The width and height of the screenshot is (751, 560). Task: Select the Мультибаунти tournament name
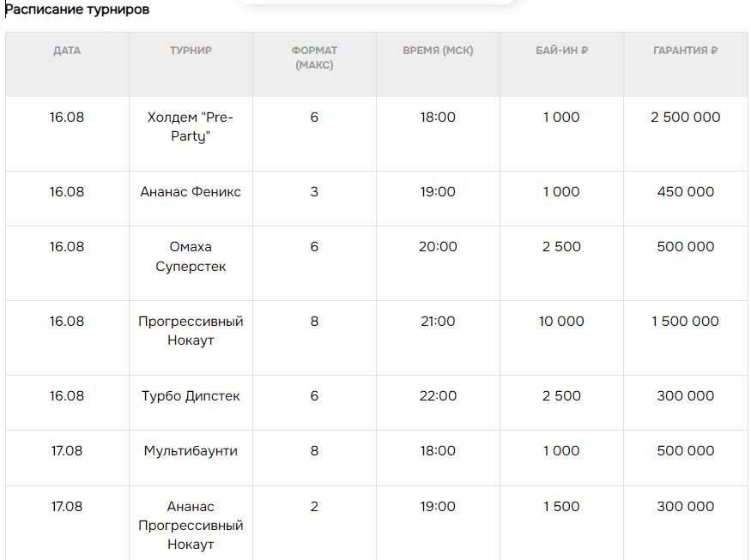tap(191, 451)
